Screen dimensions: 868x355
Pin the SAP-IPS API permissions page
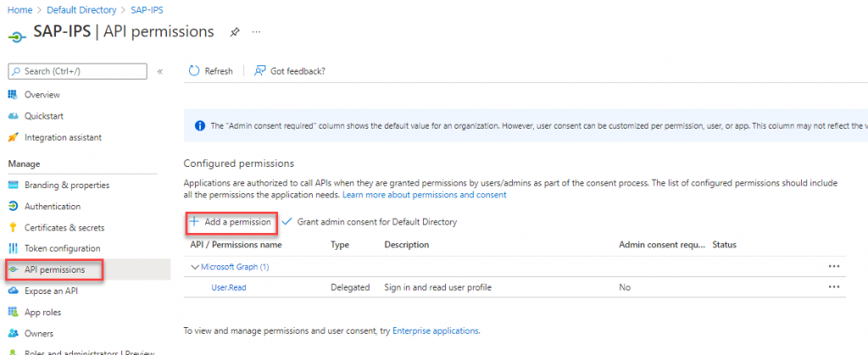(234, 33)
